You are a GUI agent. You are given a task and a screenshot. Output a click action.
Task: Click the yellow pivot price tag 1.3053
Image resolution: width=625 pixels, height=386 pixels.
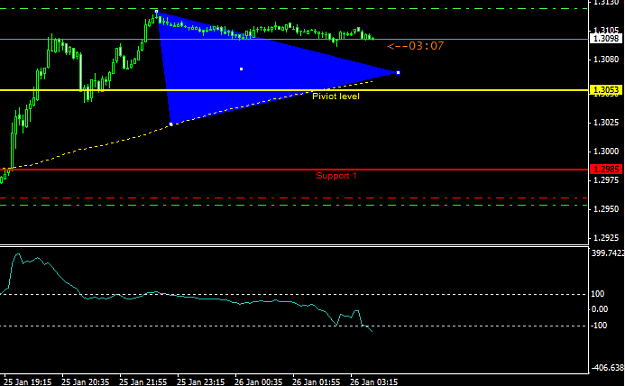click(606, 90)
